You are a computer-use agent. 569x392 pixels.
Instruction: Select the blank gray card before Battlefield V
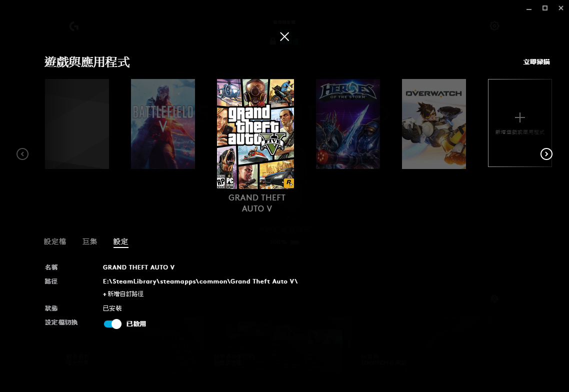click(x=77, y=124)
